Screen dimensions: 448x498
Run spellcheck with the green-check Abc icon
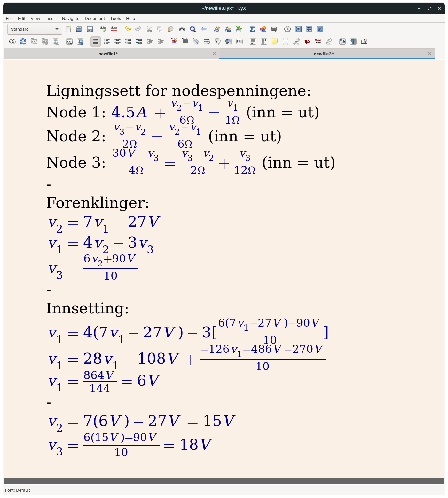tap(103, 29)
